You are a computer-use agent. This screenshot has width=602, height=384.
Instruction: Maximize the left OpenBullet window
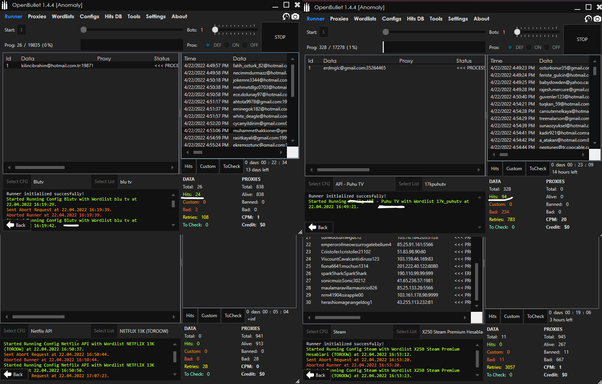(x=286, y=5)
